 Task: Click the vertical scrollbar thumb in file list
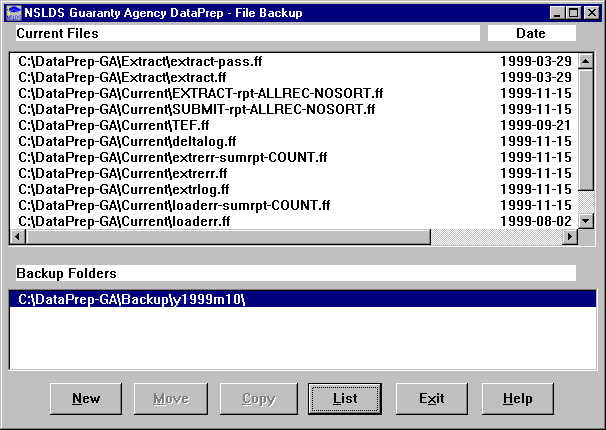click(x=586, y=130)
